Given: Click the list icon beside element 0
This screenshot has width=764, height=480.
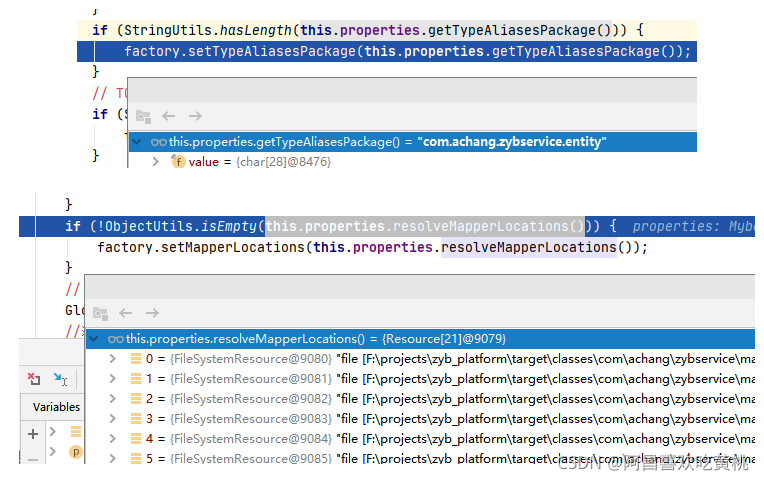Looking at the screenshot, I should click(136, 359).
